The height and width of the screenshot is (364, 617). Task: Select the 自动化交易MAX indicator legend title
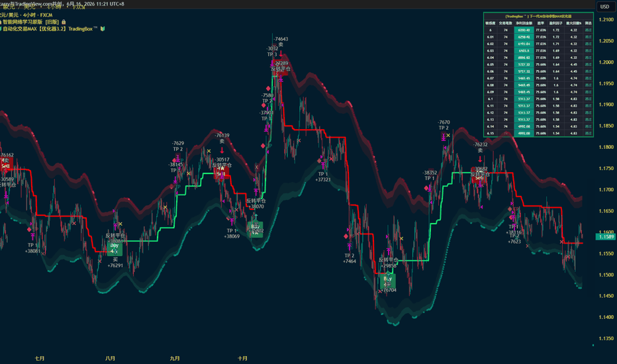[48, 28]
